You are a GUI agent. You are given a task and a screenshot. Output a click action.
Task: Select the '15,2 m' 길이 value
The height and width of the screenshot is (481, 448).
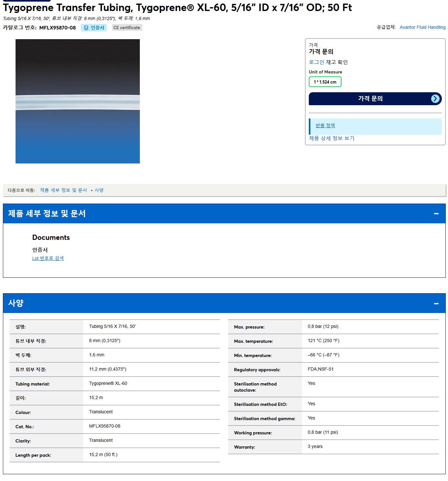[x=96, y=398]
